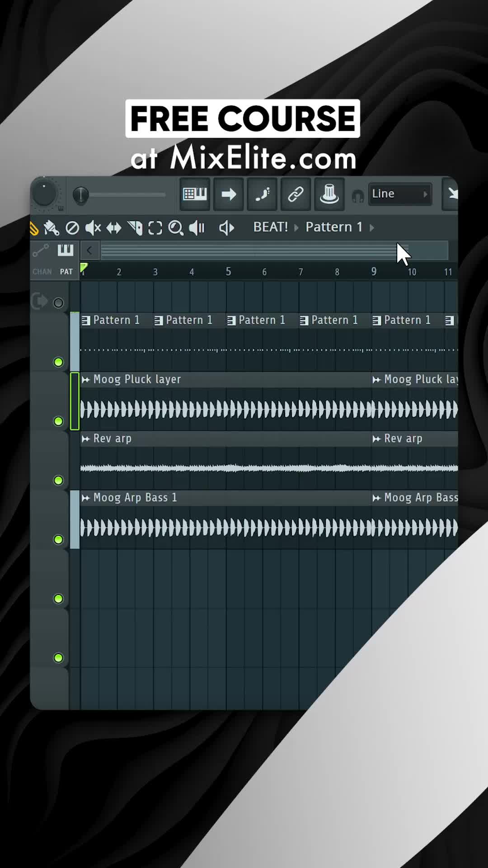This screenshot has height=868, width=488.
Task: Expand arrow after Pattern 1 breadcrumb
Action: 372,227
